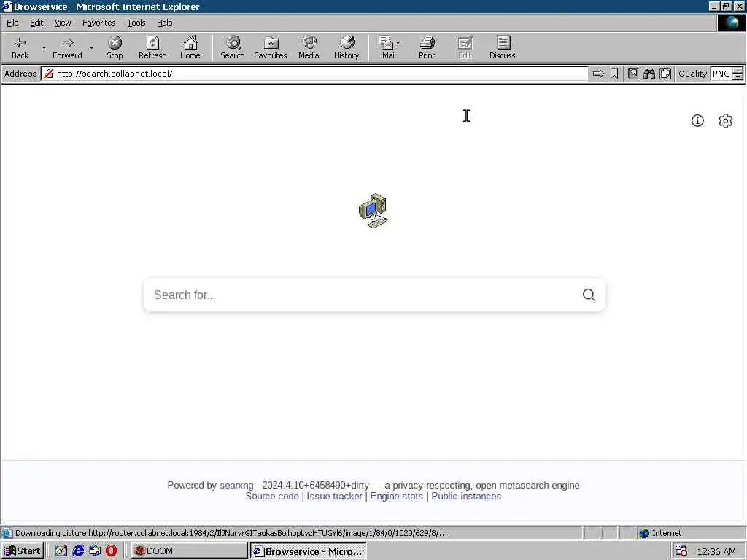Open the File menu
Screen dimensions: 747x560
click(12, 23)
